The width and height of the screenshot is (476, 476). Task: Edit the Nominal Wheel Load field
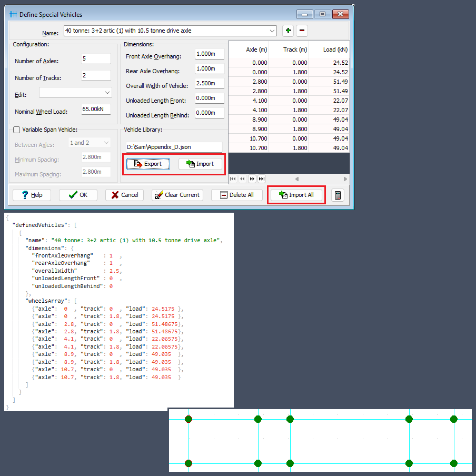[x=96, y=110]
